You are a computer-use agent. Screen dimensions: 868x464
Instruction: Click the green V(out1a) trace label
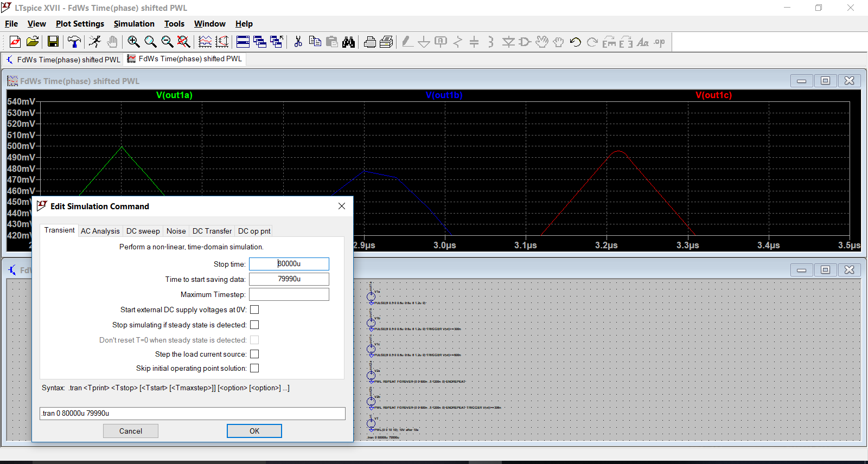click(174, 95)
